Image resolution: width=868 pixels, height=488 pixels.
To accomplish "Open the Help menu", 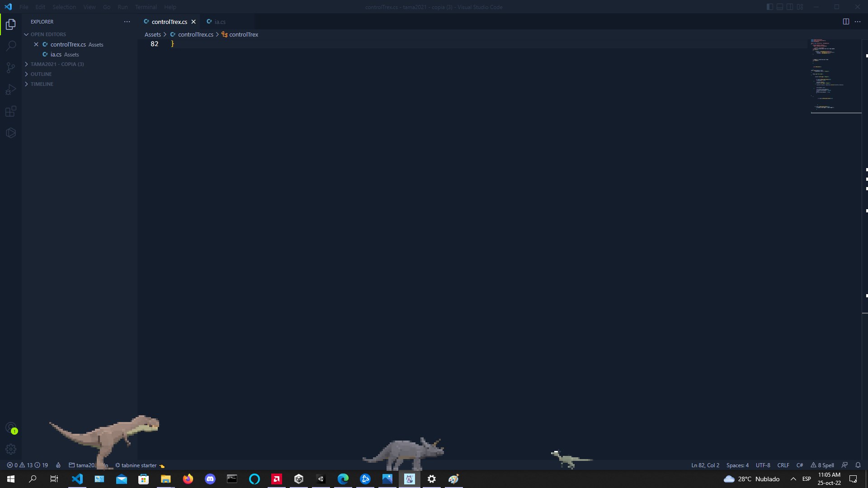I will [x=170, y=7].
